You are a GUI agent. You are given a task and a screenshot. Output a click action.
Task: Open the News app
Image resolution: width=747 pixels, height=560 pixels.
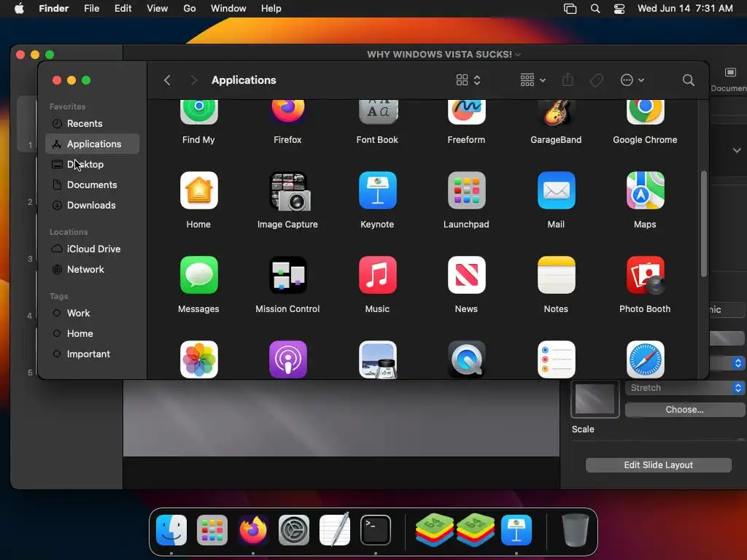click(466, 275)
